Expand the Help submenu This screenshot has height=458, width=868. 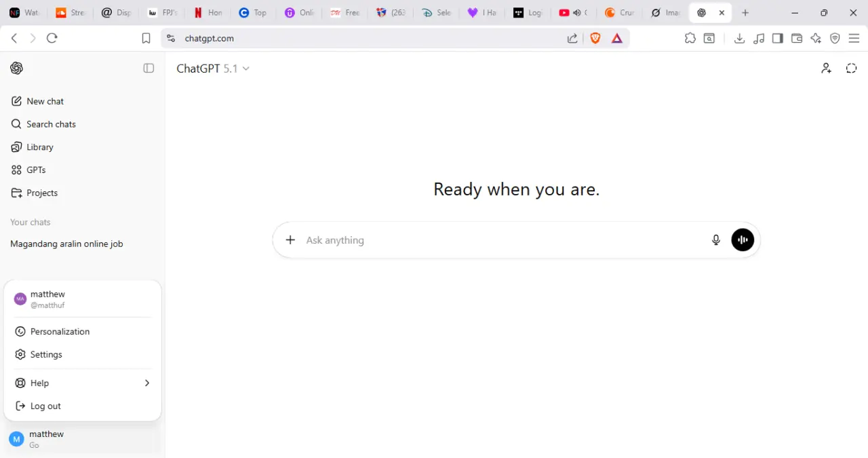coord(83,383)
